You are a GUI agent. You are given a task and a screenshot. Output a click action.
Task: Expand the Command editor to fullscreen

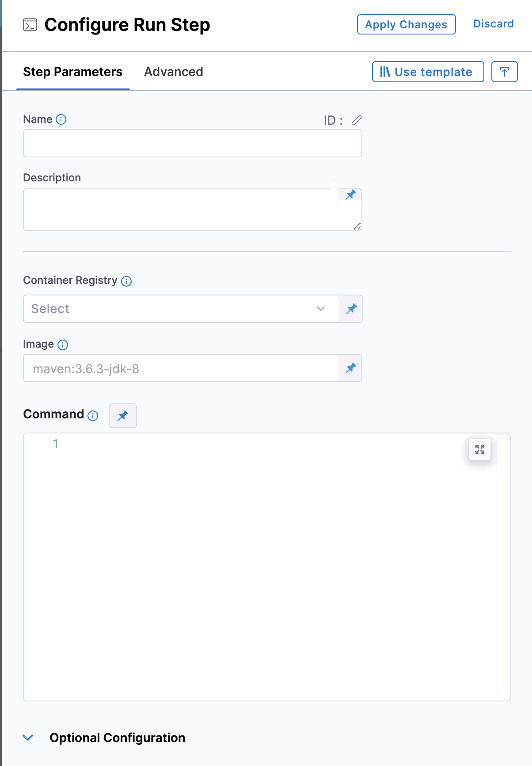click(480, 449)
